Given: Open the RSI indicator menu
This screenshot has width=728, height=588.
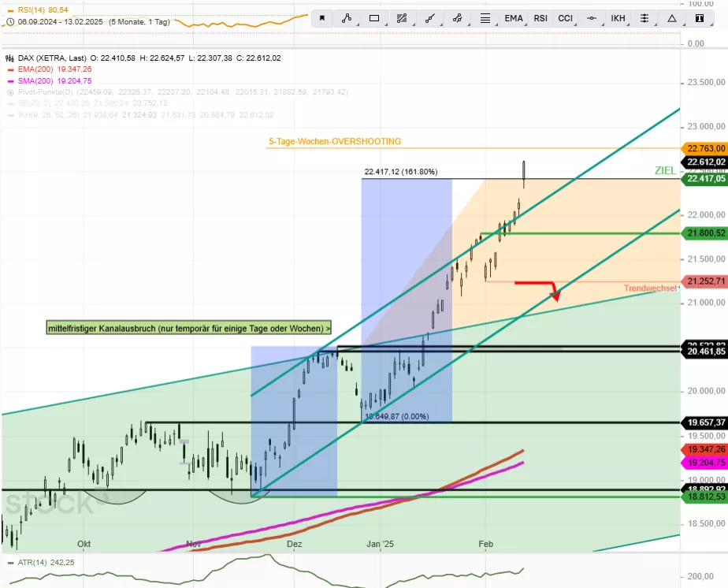Looking at the screenshot, I should 540,18.
